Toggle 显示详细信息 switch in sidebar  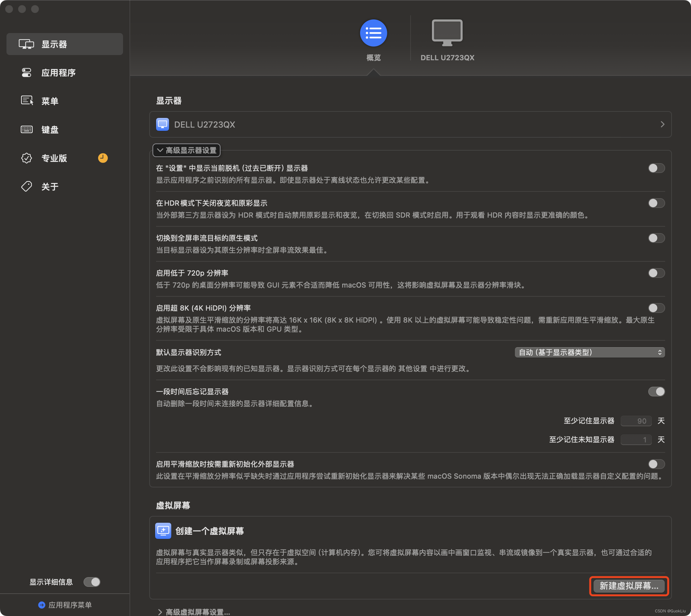(x=92, y=581)
